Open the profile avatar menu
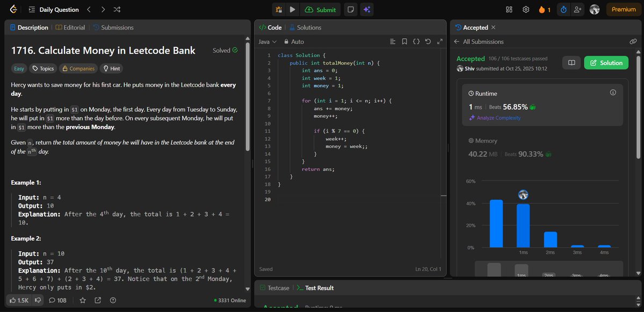 (594, 10)
